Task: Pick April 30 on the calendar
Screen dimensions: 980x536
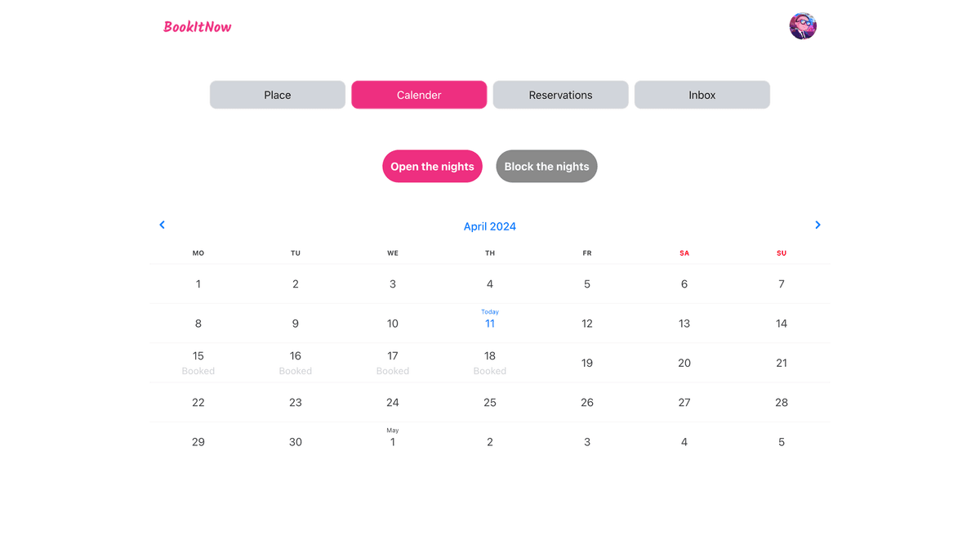Action: coord(296,442)
